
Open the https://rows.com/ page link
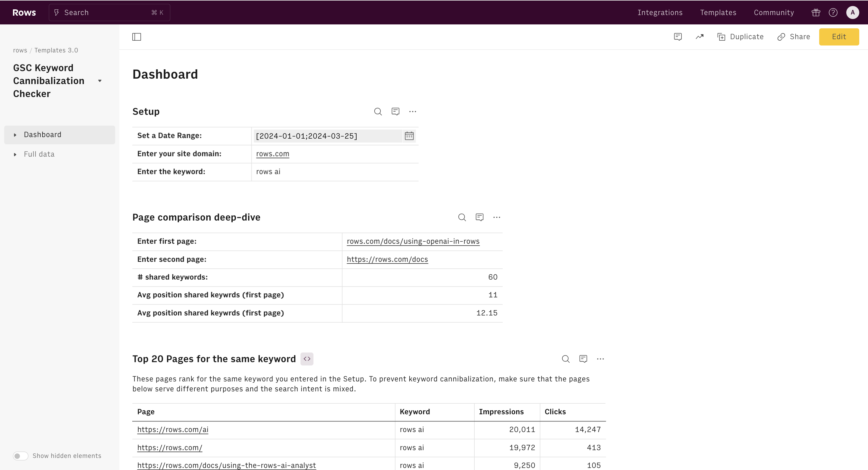(x=170, y=447)
